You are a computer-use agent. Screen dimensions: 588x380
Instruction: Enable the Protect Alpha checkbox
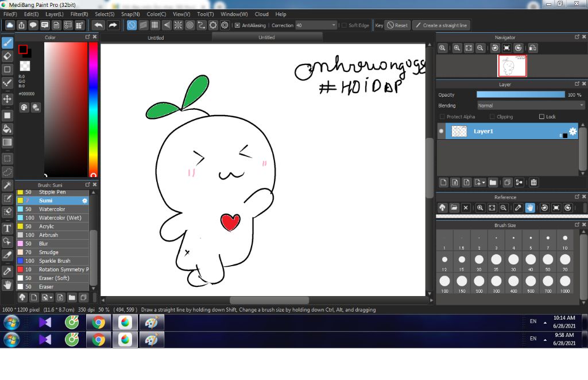tap(442, 117)
